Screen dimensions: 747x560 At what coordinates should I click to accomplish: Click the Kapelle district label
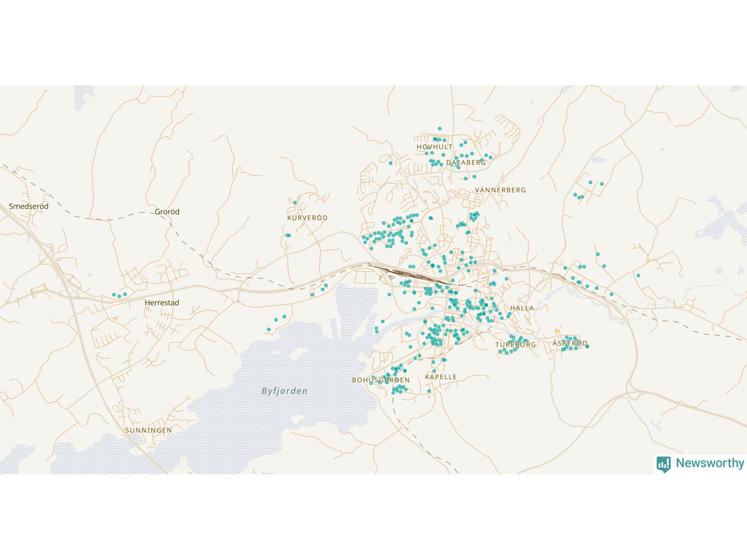pyautogui.click(x=441, y=377)
